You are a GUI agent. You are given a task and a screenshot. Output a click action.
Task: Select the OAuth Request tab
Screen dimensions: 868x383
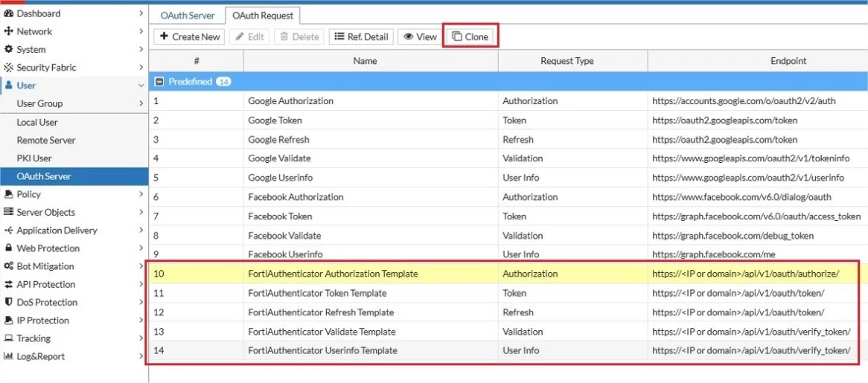point(263,16)
